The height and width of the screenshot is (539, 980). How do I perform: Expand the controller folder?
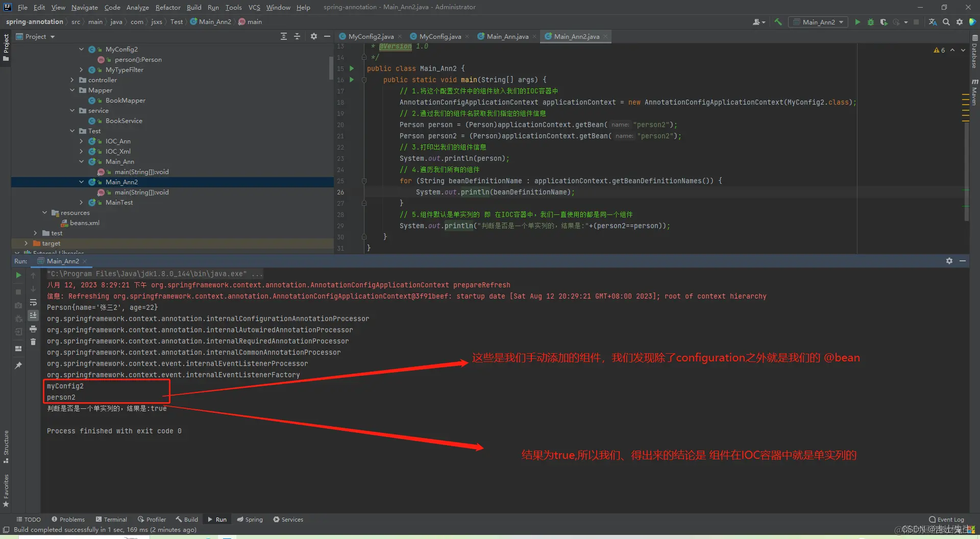72,80
